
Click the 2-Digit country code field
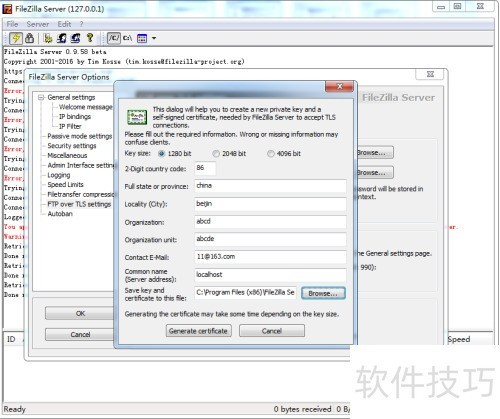pyautogui.click(x=205, y=168)
